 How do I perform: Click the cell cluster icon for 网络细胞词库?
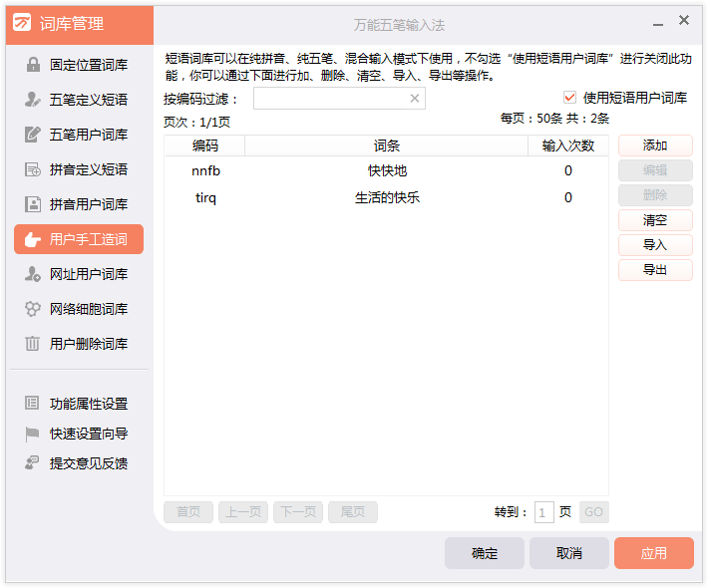(x=32, y=309)
